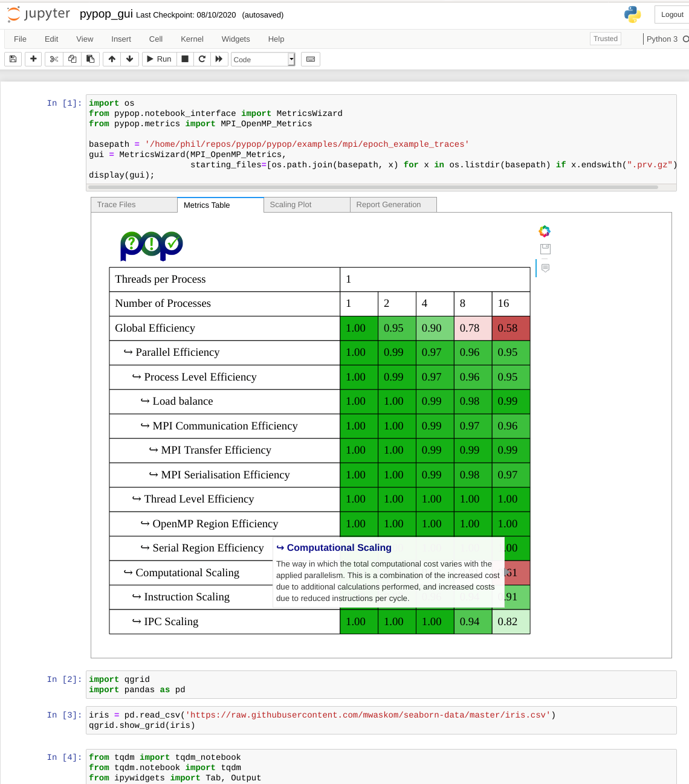This screenshot has width=689, height=784.
Task: Open the Kernel menu
Action: click(x=192, y=39)
